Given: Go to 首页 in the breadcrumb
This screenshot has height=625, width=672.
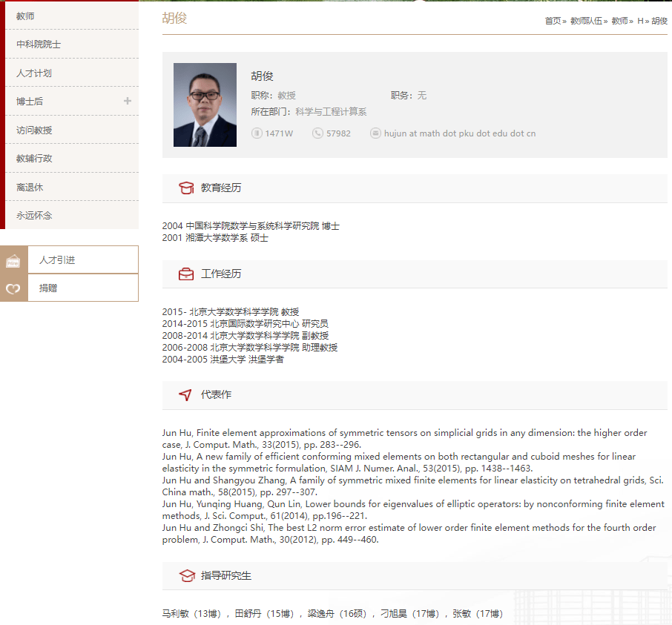Looking at the screenshot, I should (x=553, y=21).
